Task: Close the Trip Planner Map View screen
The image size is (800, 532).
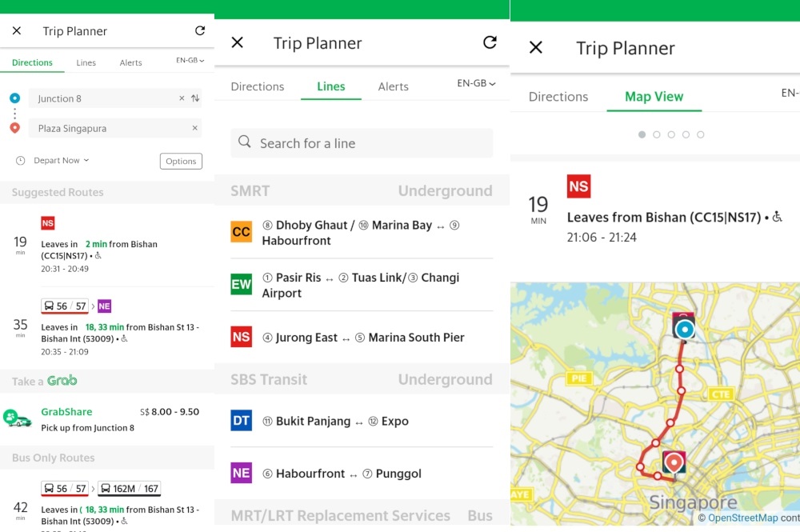Action: coord(536,47)
